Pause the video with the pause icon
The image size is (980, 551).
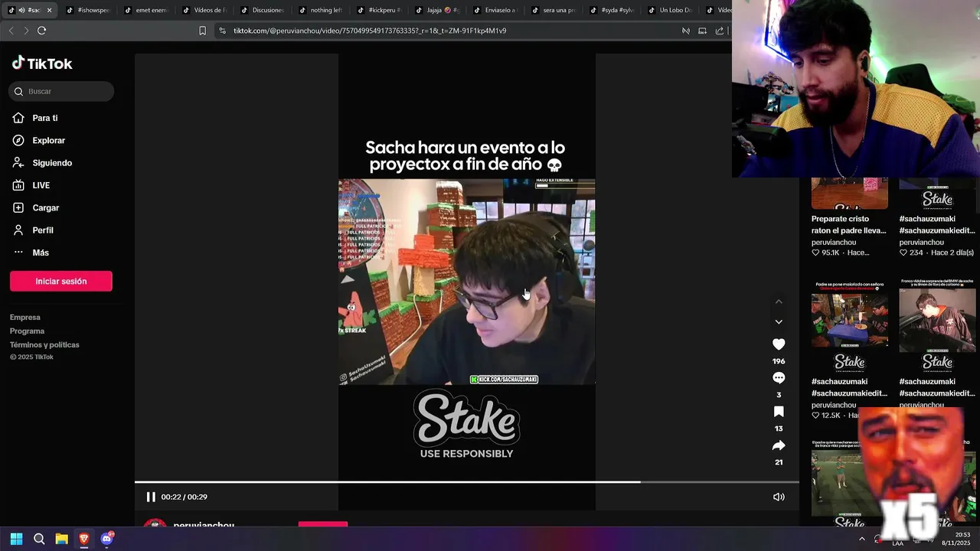[x=151, y=497]
